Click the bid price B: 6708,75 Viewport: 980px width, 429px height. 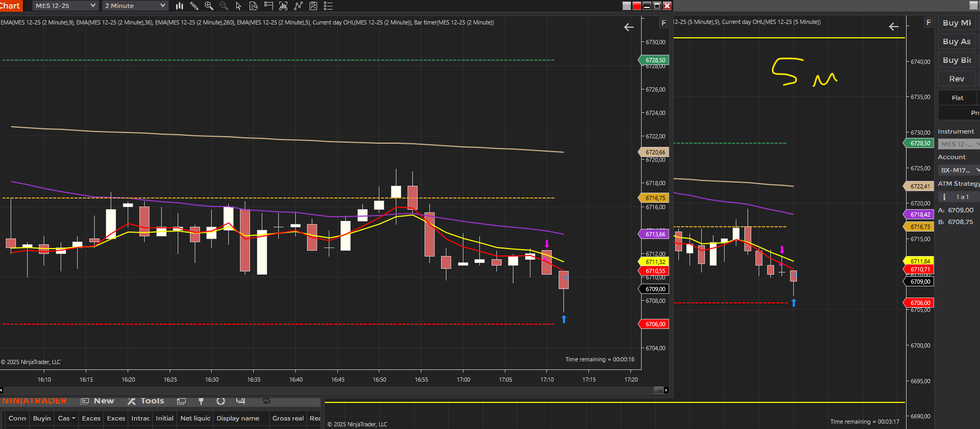coord(956,222)
